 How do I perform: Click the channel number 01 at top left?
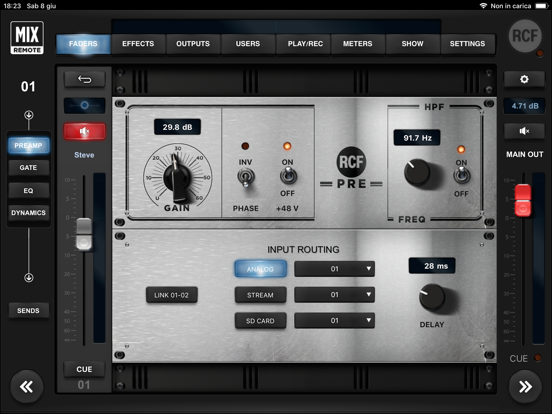coord(28,87)
